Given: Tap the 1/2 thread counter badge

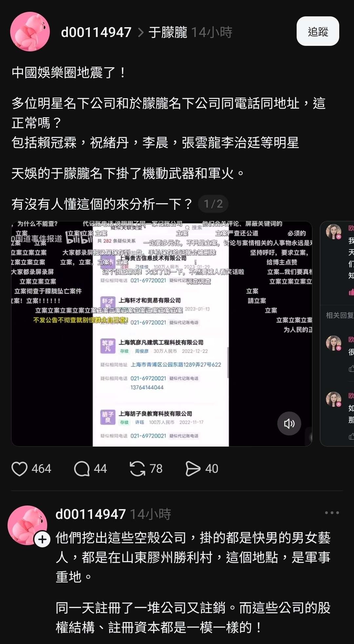Looking at the screenshot, I should tap(213, 204).
